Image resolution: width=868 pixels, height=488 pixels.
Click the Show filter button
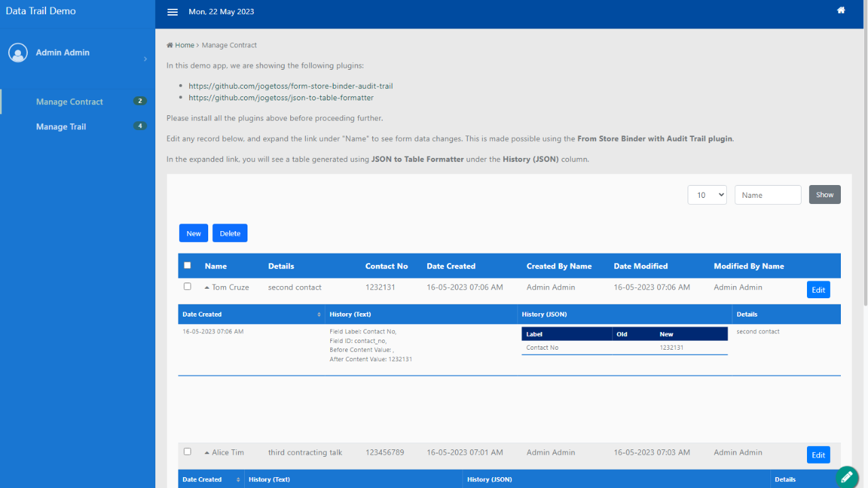[x=825, y=195]
